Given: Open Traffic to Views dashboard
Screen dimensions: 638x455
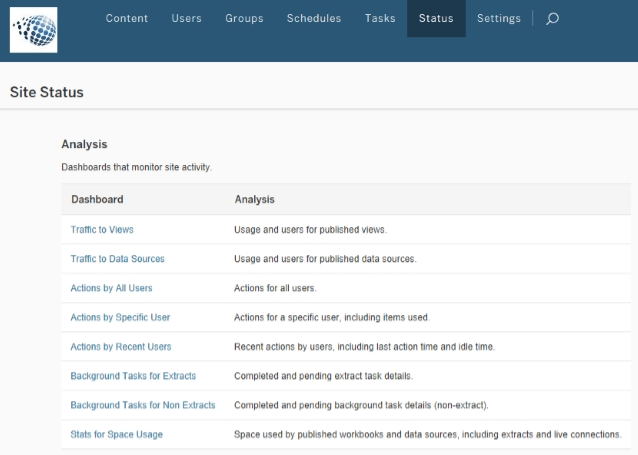Looking at the screenshot, I should (x=102, y=230).
